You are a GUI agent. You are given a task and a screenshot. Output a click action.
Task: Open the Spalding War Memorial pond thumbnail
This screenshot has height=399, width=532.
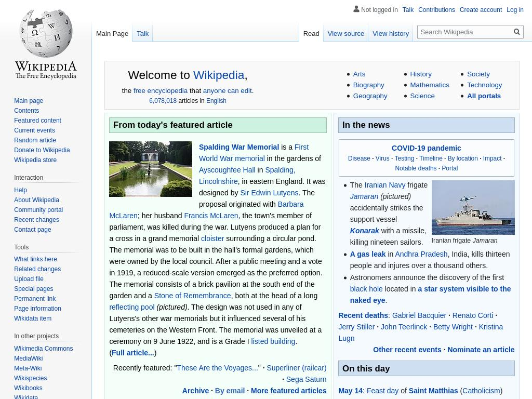tap(151, 169)
